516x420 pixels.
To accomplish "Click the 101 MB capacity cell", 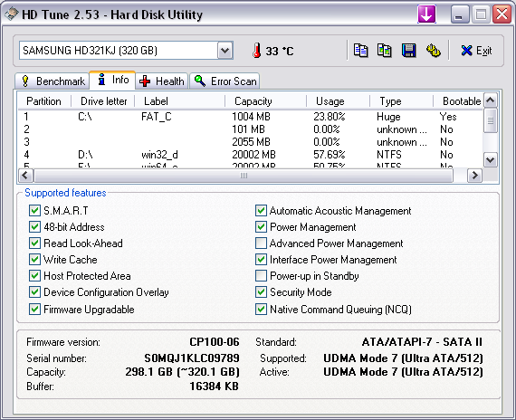I will (248, 129).
